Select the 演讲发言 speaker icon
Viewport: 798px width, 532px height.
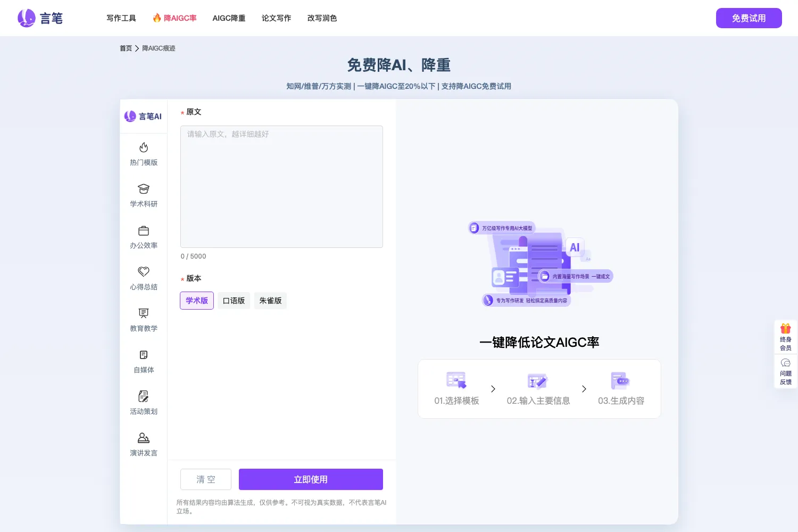(x=144, y=438)
